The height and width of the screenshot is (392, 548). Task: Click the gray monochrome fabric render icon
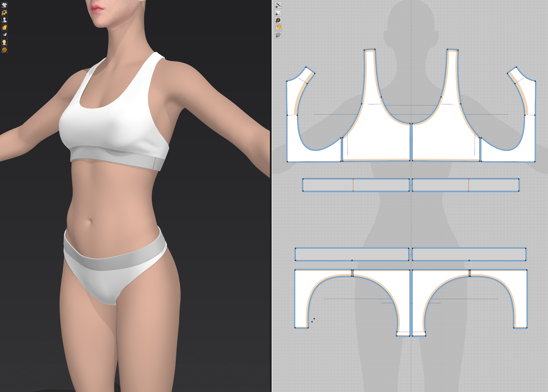pyautogui.click(x=4, y=35)
